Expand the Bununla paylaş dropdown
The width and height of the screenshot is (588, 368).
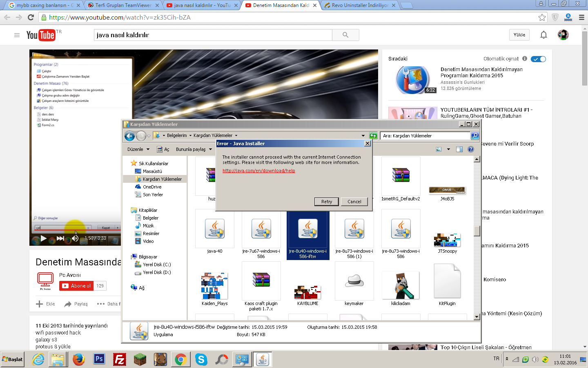coord(194,149)
